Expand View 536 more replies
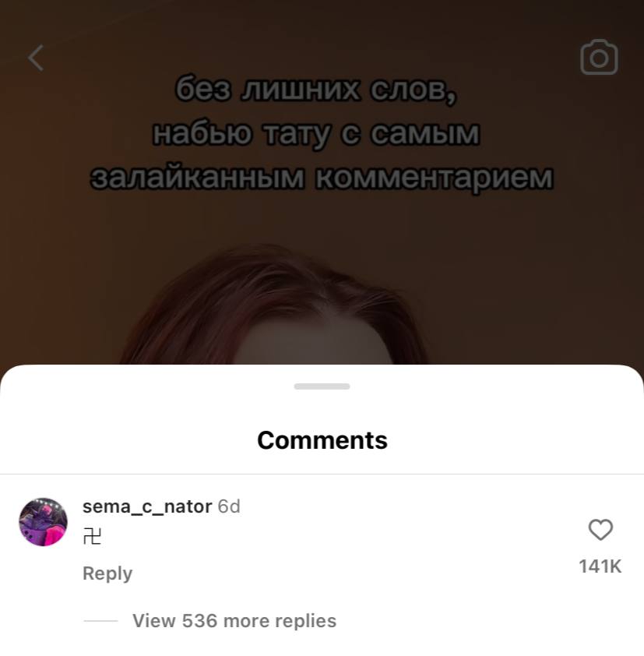This screenshot has width=644, height=656. pos(234,620)
